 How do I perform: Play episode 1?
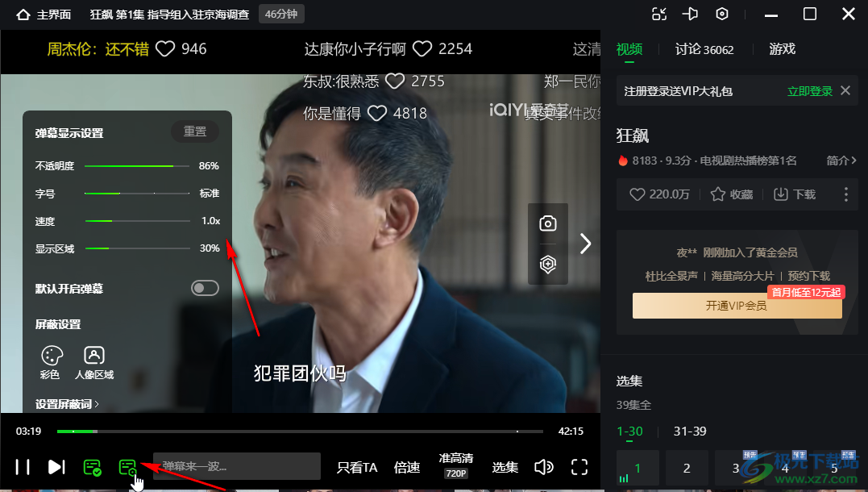638,468
